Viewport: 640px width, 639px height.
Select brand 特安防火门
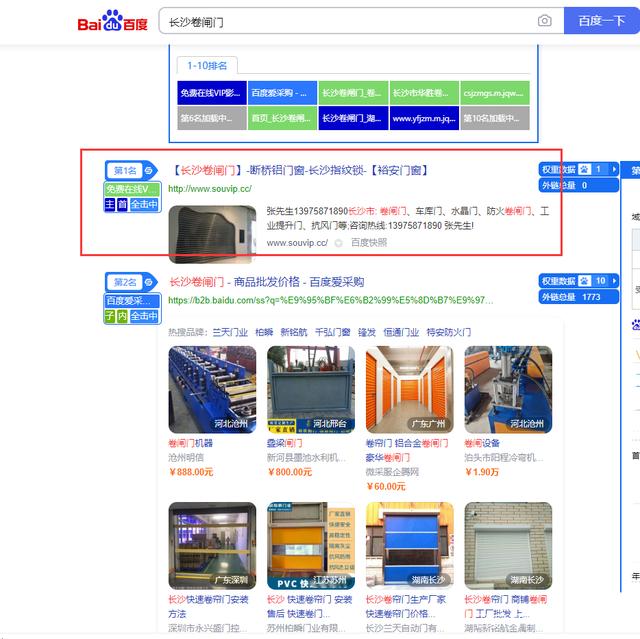point(449,332)
